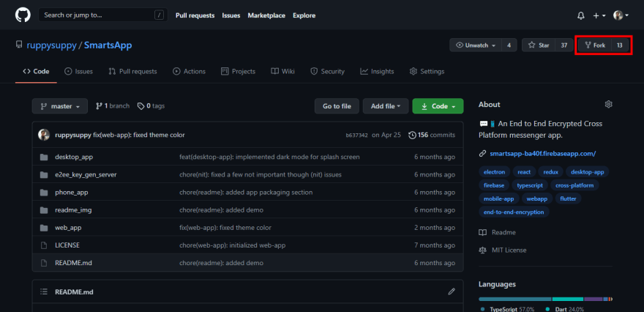Star the repository
The width and height of the screenshot is (644, 312).
point(539,45)
